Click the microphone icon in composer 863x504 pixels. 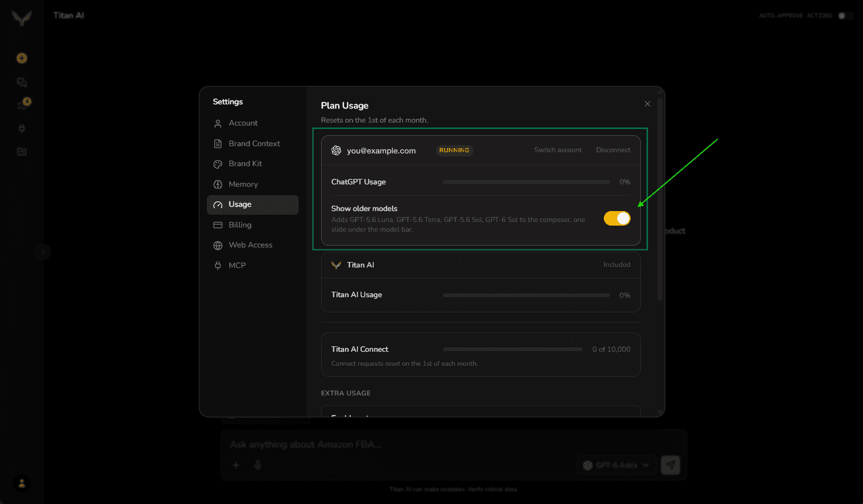258,465
